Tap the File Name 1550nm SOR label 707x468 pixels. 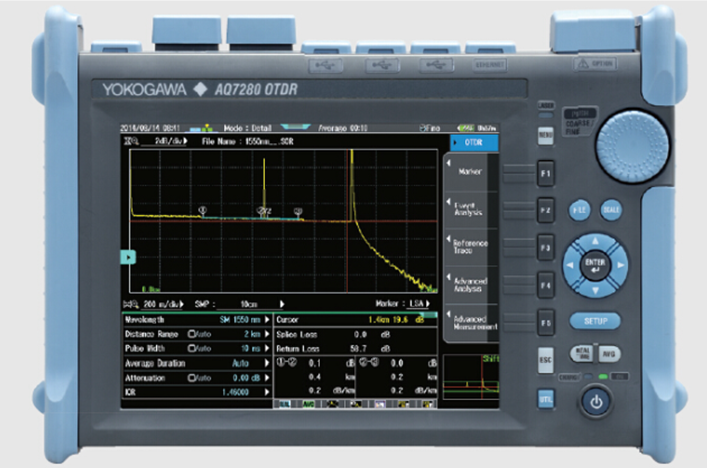pos(248,142)
